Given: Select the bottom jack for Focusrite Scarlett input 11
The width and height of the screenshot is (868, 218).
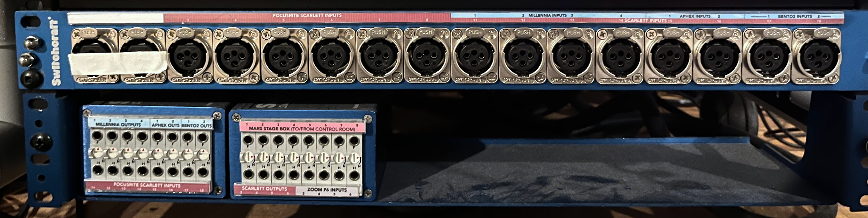Looking at the screenshot, I should click(98, 170).
